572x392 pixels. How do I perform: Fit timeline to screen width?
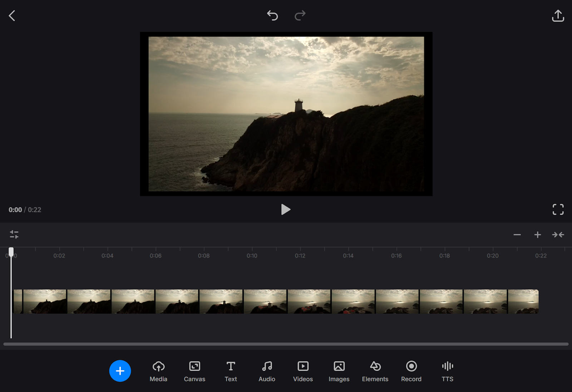[x=558, y=235]
